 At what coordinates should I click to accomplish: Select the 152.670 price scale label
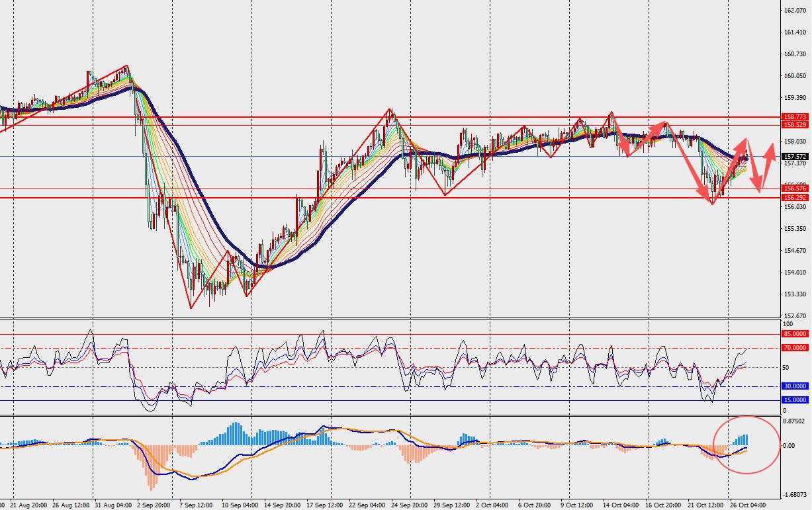pyautogui.click(x=794, y=316)
